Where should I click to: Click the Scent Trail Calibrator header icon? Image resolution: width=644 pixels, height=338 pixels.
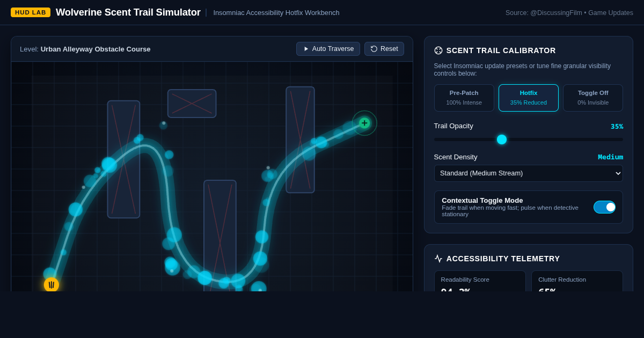click(x=438, y=50)
